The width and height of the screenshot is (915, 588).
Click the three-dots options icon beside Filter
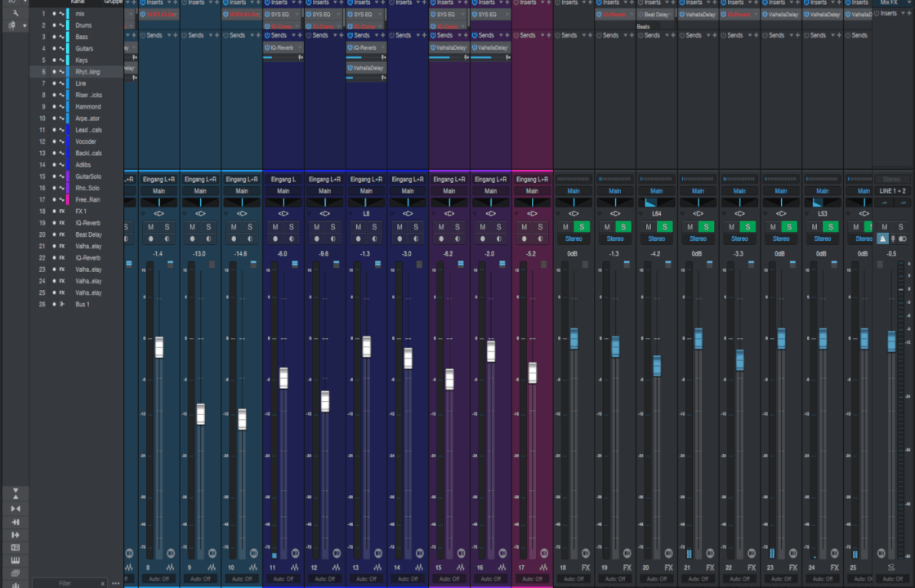pyautogui.click(x=115, y=583)
